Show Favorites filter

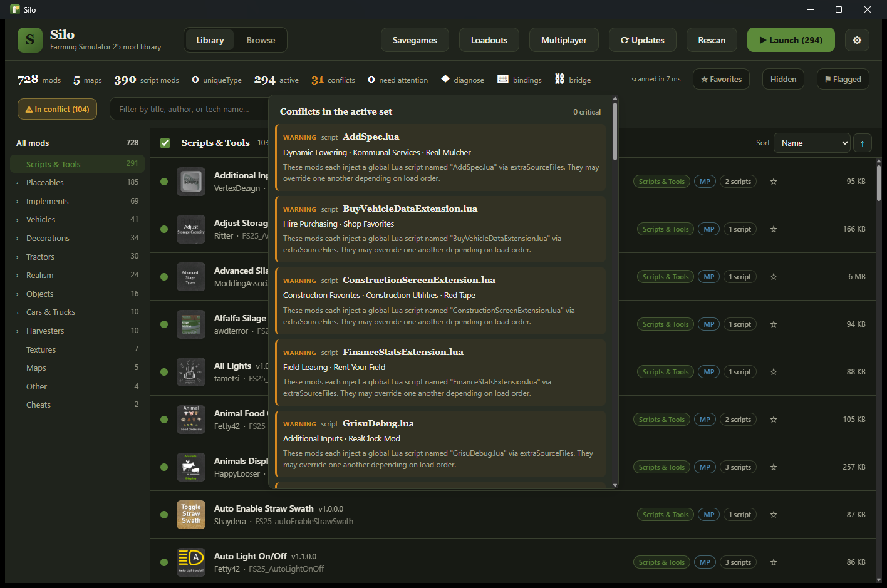(721, 79)
